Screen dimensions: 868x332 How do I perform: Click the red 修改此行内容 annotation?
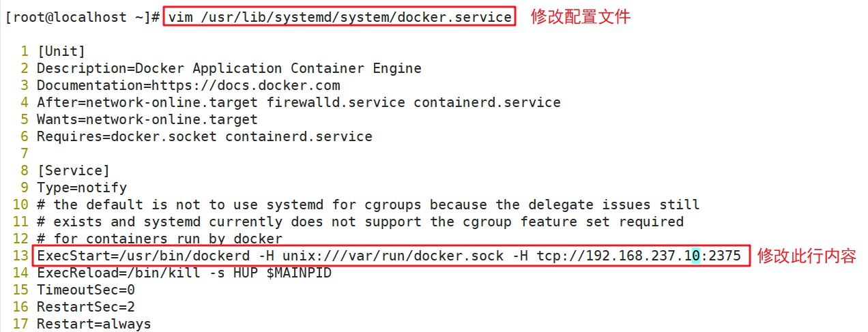(x=806, y=256)
